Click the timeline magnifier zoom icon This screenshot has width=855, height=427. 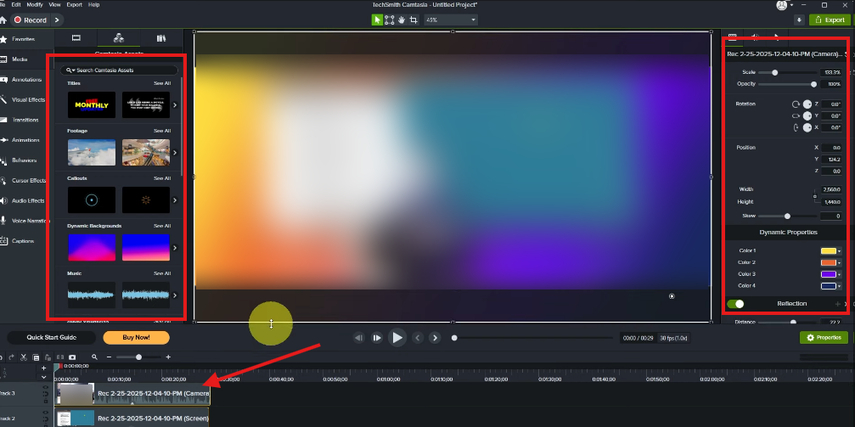pyautogui.click(x=94, y=357)
